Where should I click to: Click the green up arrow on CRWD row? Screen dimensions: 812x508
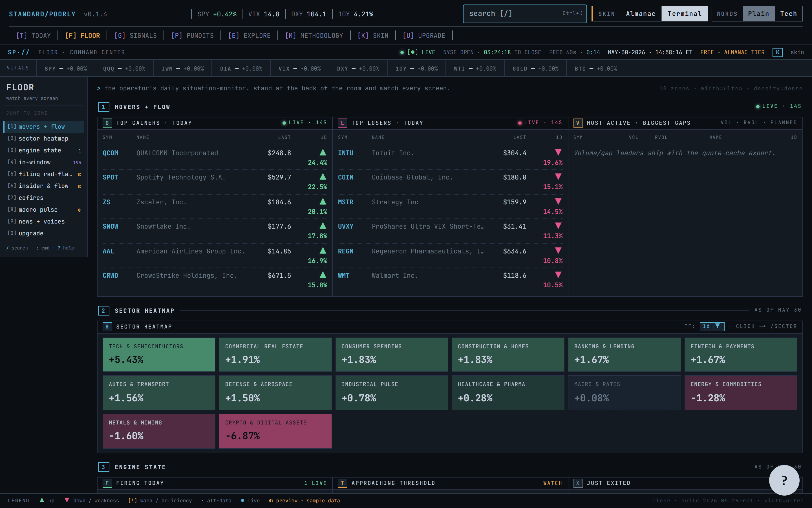[323, 275]
